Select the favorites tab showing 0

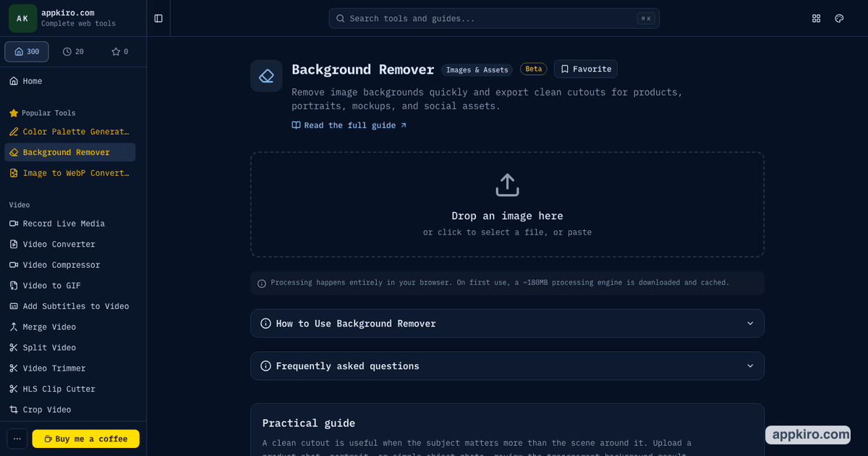(x=119, y=51)
